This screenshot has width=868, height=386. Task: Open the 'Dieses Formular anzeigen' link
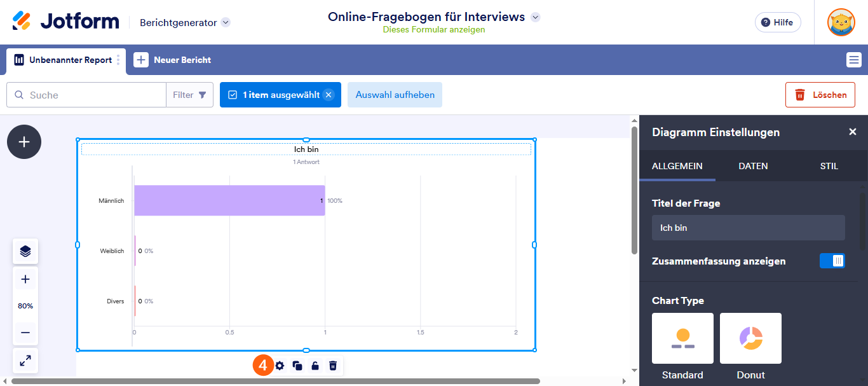pos(434,30)
